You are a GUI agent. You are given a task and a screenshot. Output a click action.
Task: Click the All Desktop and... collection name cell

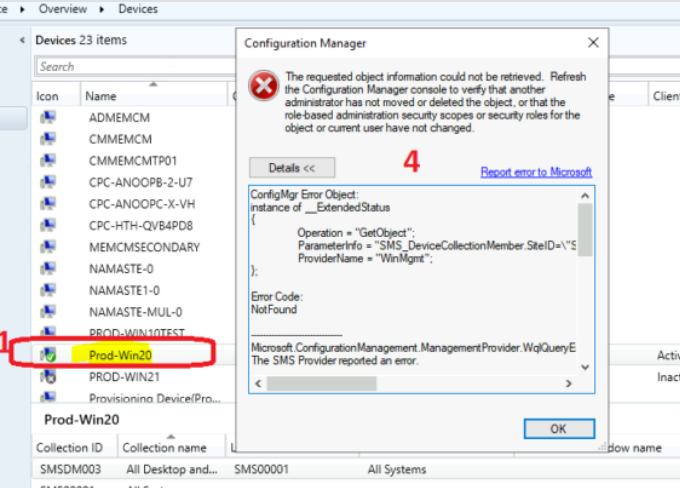tap(172, 469)
